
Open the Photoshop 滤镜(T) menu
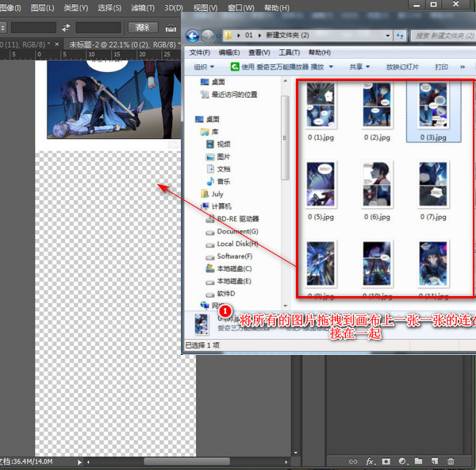143,8
